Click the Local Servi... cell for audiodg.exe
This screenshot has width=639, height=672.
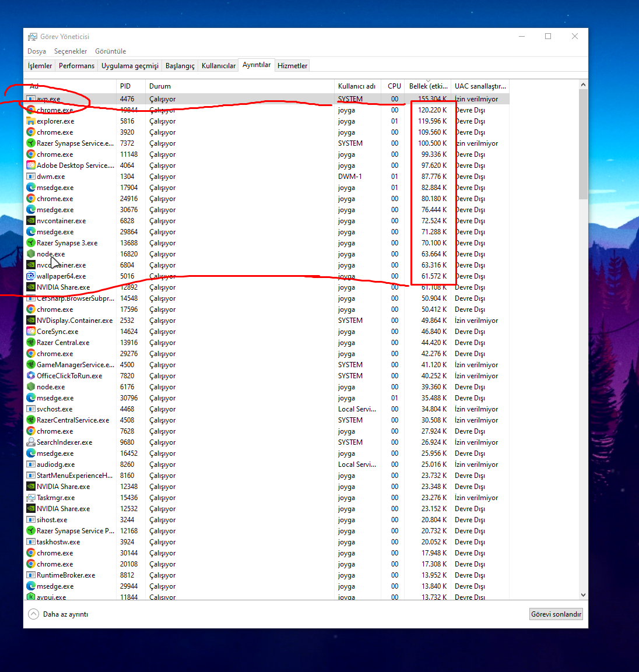(357, 465)
